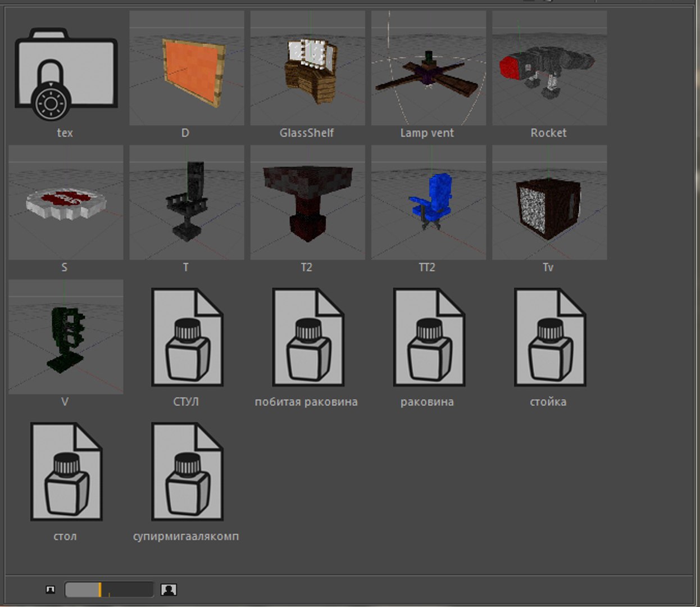The width and height of the screenshot is (700, 607).
Task: Click the TT2 label text
Action: 427,268
